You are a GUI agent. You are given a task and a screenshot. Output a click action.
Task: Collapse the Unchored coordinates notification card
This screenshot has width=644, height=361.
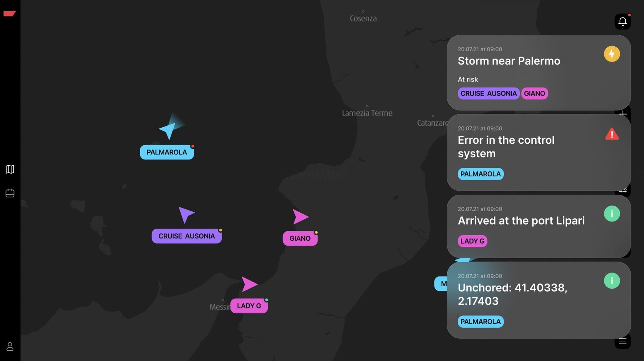click(x=513, y=294)
